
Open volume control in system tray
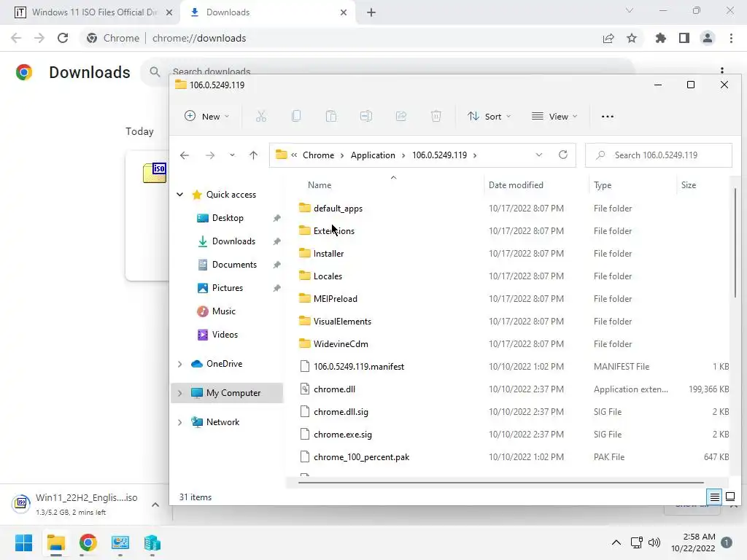click(x=654, y=542)
